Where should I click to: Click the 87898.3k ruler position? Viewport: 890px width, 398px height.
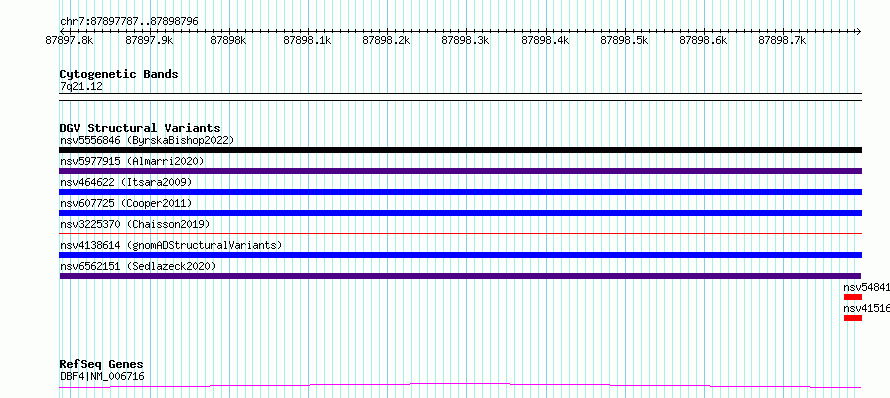click(465, 40)
